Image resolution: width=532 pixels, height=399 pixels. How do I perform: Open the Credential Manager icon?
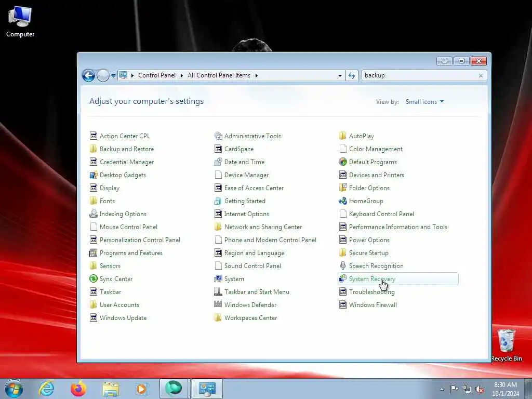point(94,162)
